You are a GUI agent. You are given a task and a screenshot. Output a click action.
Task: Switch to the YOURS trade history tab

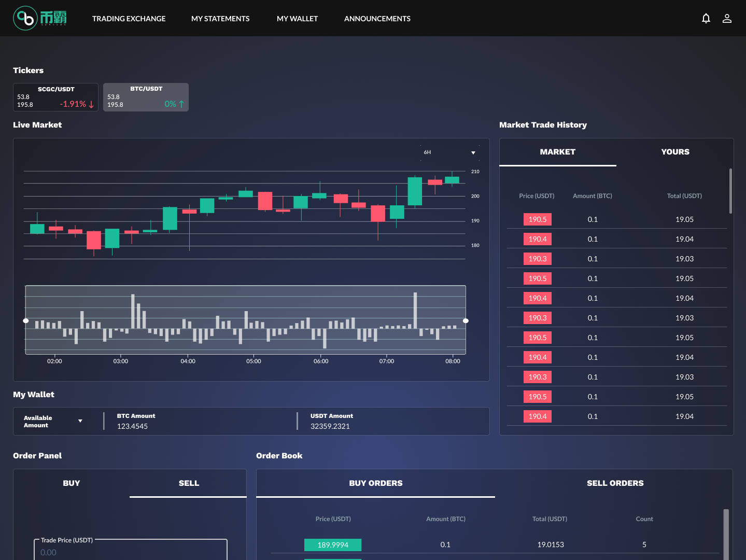[x=675, y=152]
